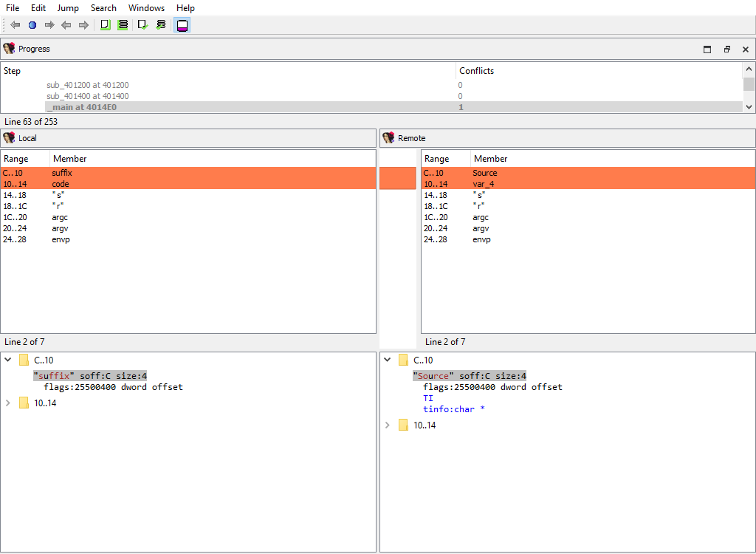
Task: Click the right arrow just after the blue circle
Action: (x=49, y=25)
